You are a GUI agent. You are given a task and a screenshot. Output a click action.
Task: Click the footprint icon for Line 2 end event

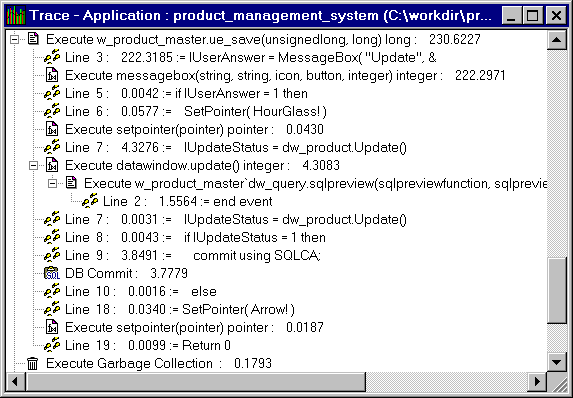(90, 201)
